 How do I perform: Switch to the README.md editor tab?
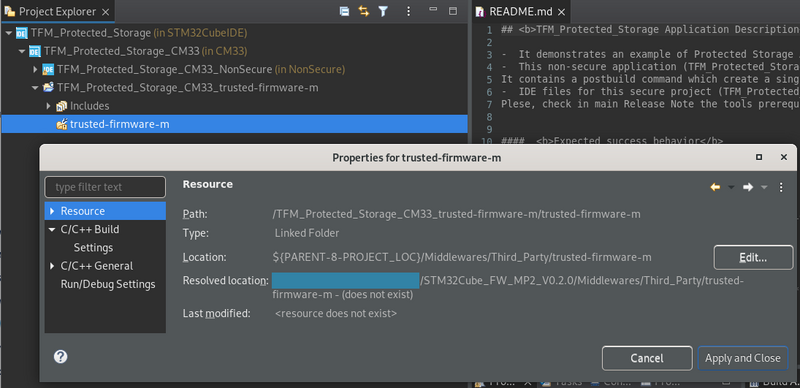tap(520, 12)
